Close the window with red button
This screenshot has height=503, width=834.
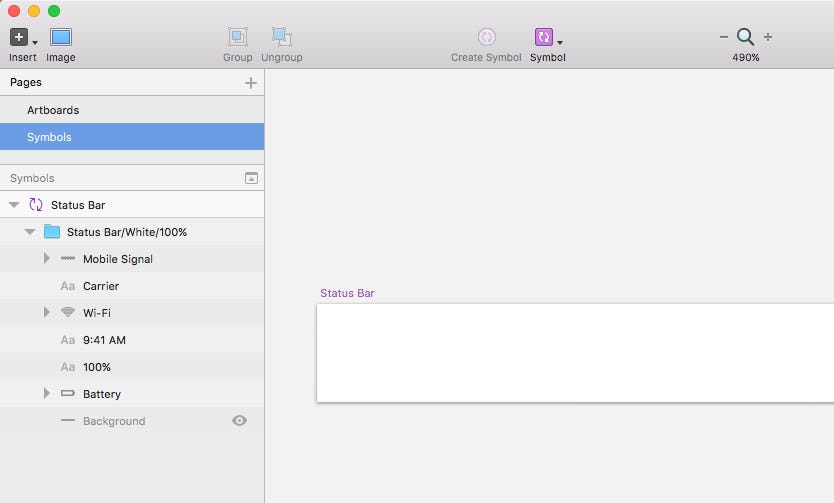coord(14,11)
